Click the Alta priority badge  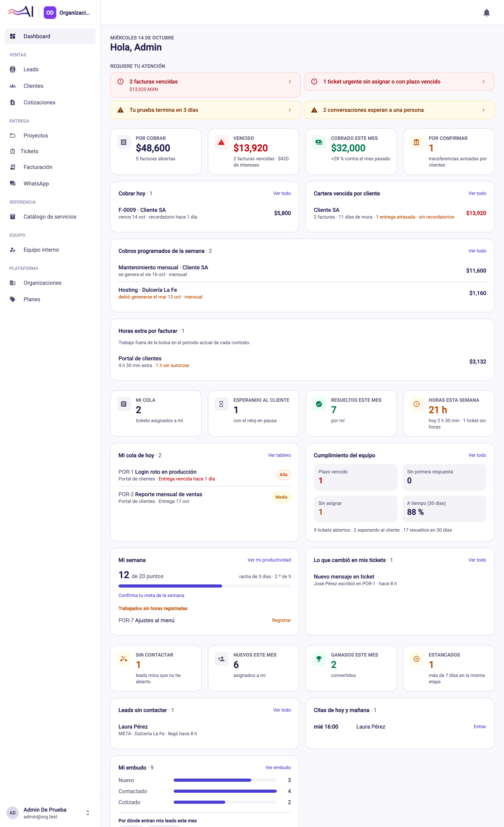coord(283,475)
